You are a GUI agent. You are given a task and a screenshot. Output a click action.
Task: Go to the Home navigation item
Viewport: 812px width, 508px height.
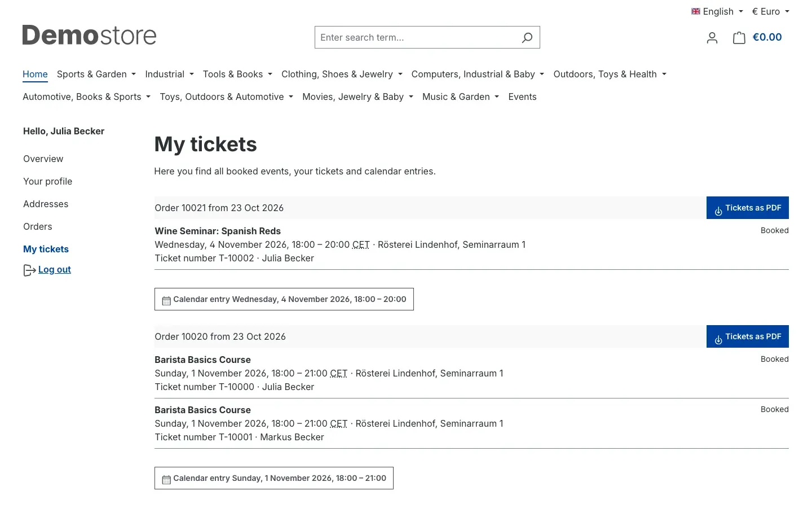35,74
